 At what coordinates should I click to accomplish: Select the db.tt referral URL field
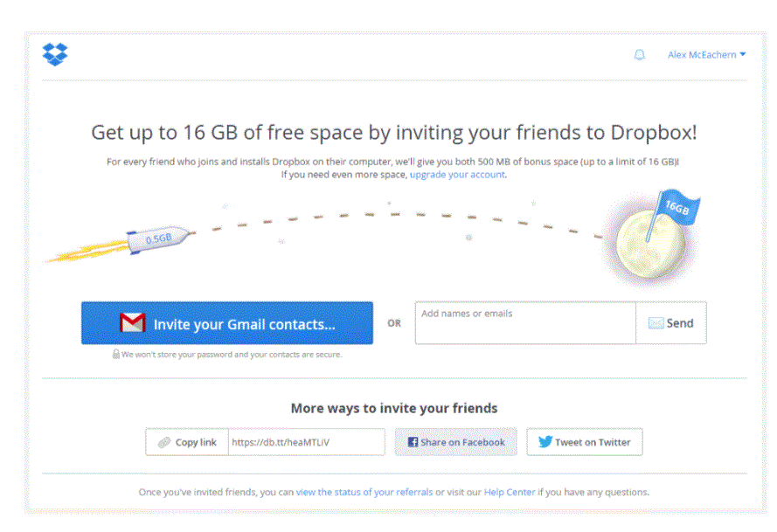click(306, 442)
